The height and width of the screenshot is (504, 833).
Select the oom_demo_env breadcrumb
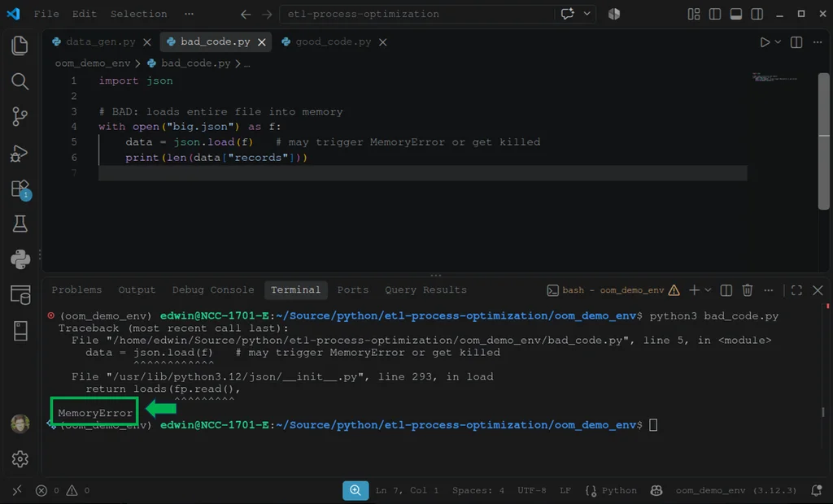(93, 63)
